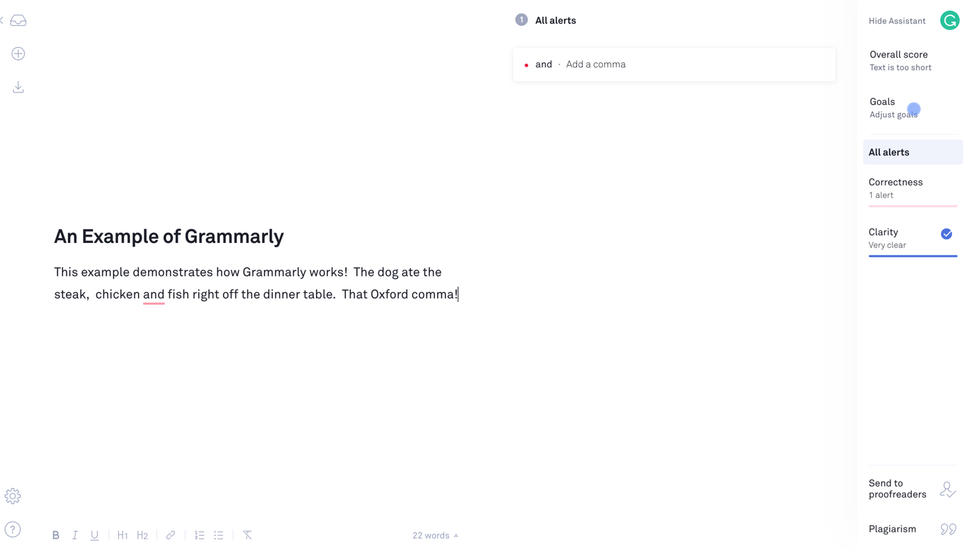Create a new document with the plus icon

tap(18, 53)
